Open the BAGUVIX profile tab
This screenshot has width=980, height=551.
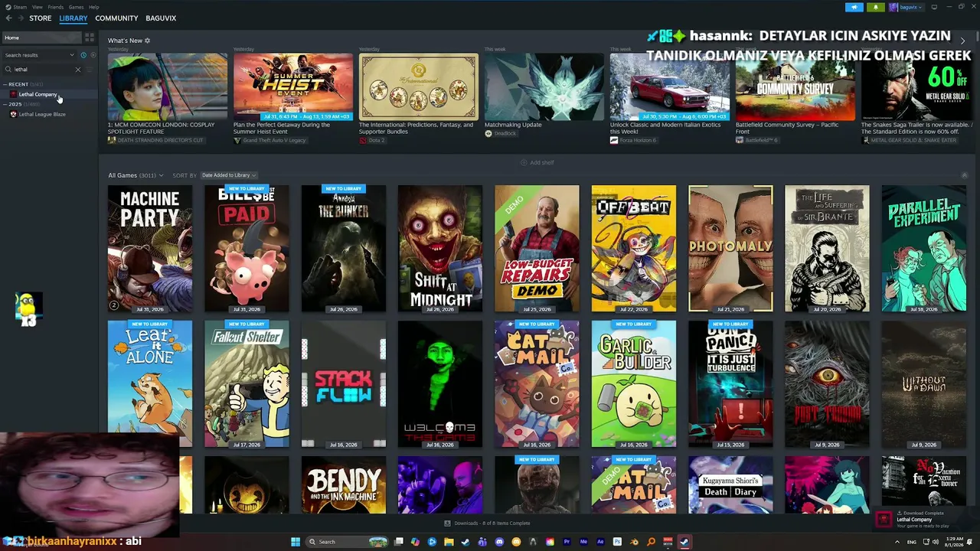click(x=161, y=18)
